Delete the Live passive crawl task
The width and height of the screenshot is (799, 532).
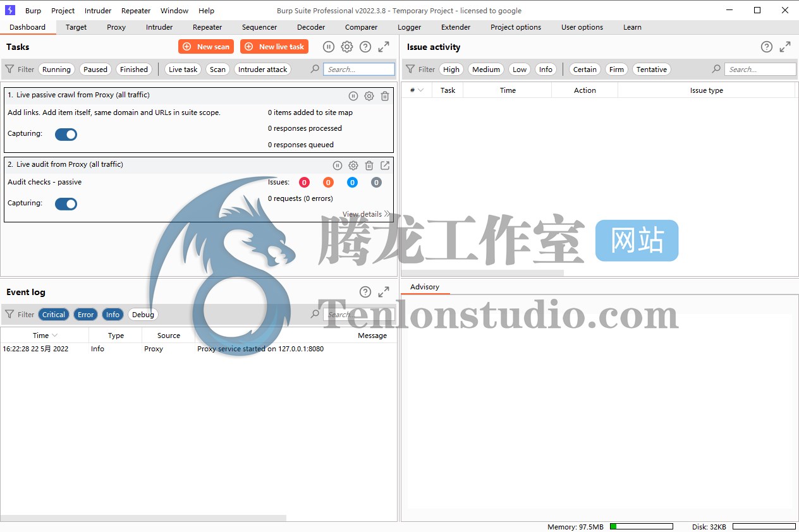point(385,96)
